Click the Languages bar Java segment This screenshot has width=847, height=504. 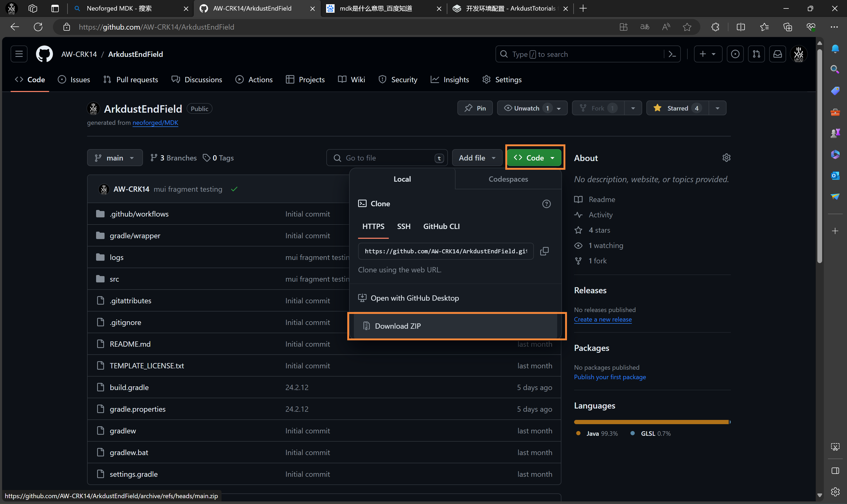coord(651,422)
